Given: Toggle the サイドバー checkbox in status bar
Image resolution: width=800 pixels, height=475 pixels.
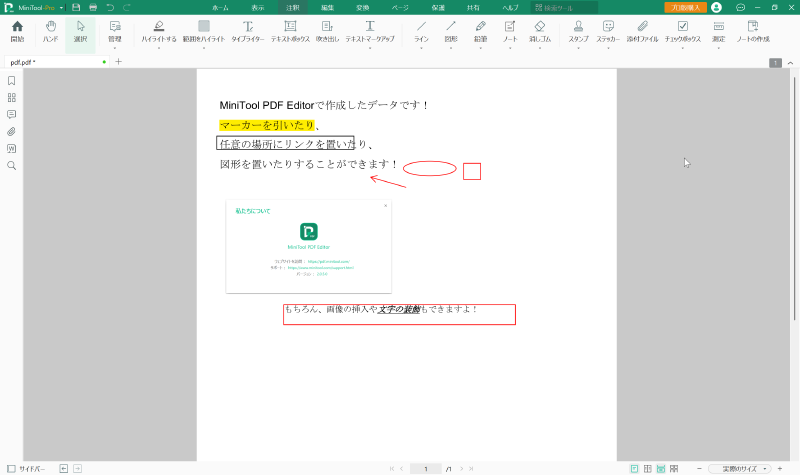Looking at the screenshot, I should tap(11, 468).
